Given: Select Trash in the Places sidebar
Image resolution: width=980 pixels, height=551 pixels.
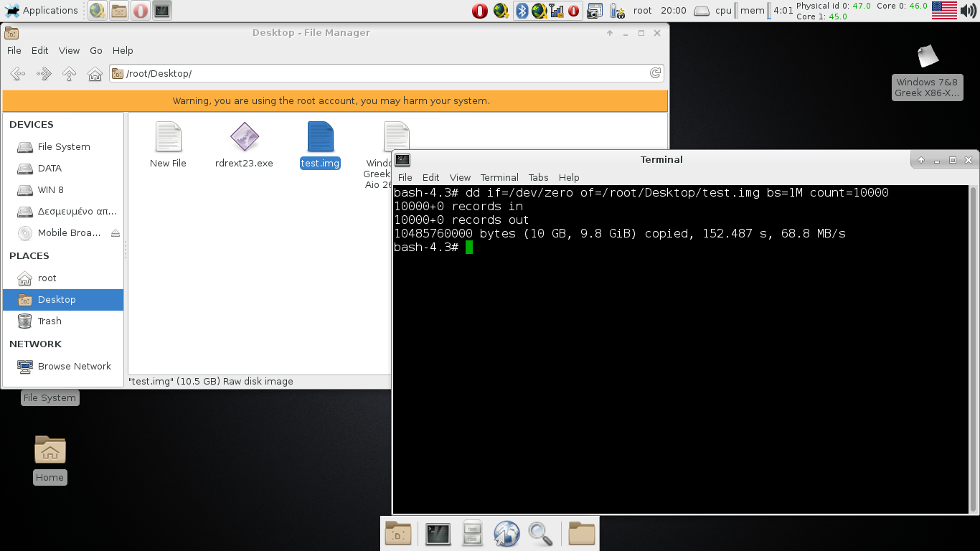Looking at the screenshot, I should [50, 321].
